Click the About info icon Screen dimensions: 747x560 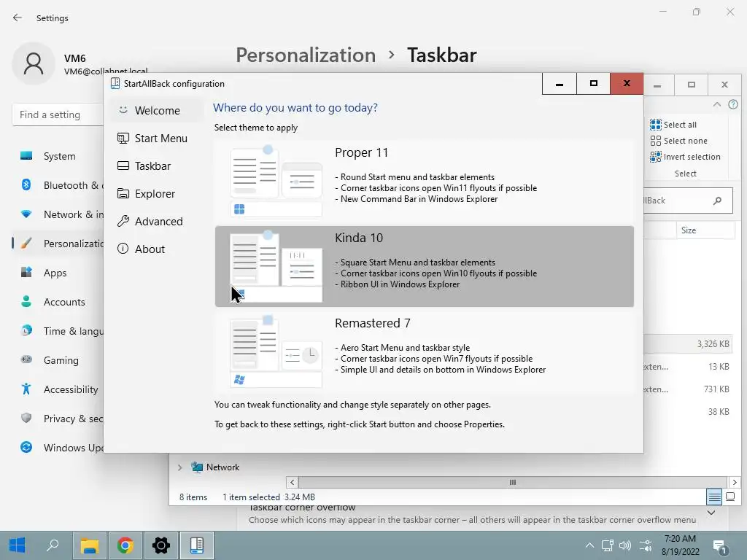[x=123, y=249]
